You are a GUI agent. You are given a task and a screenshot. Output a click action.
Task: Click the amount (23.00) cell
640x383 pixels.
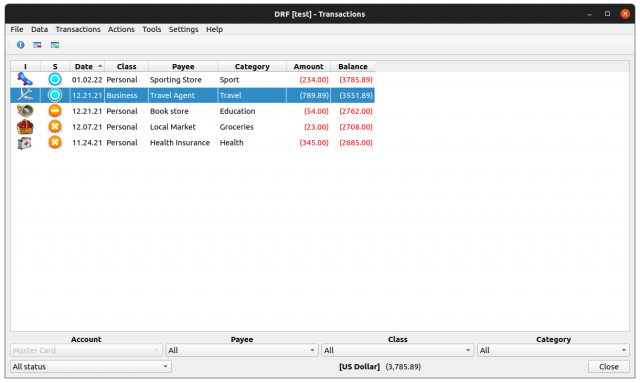coord(309,127)
